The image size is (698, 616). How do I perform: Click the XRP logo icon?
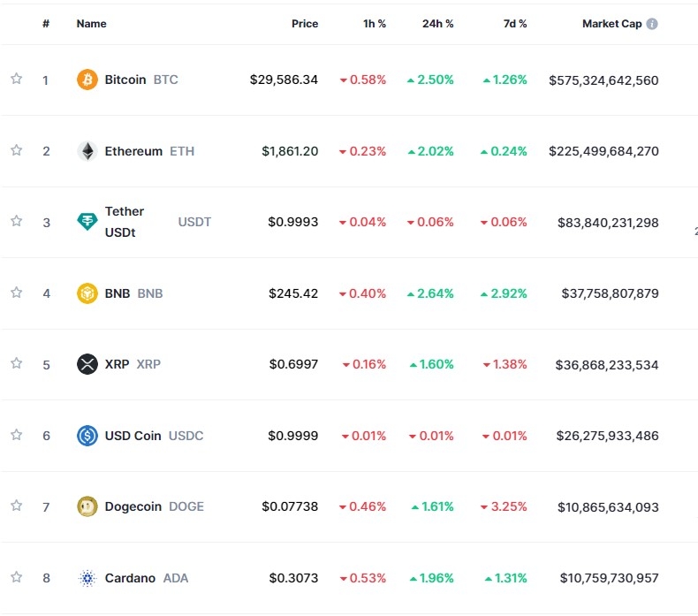(x=87, y=364)
